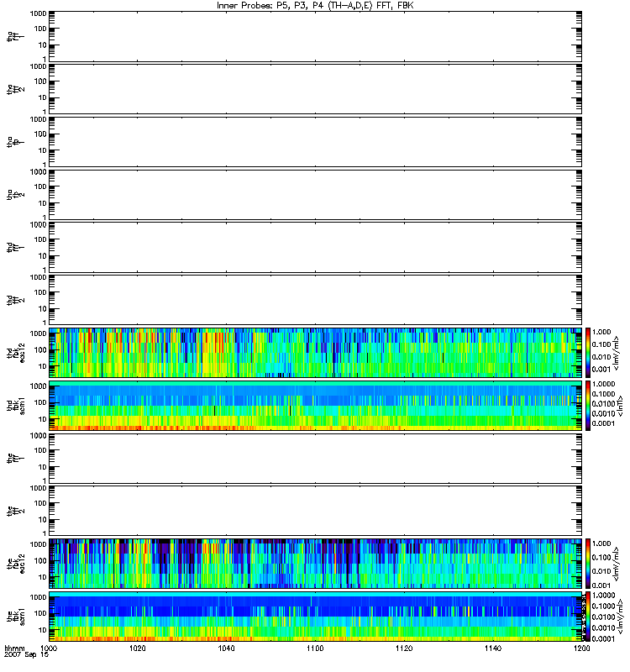Click 0.0100 on the thd scm1 color scale

(x=603, y=404)
